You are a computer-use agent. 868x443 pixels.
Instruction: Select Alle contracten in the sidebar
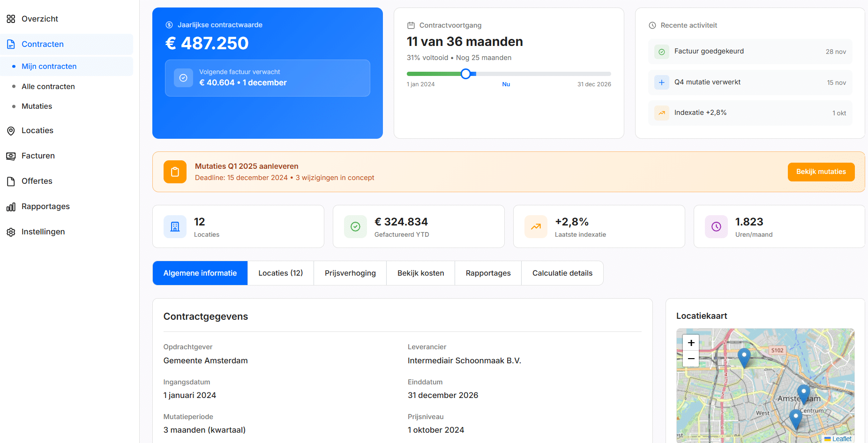48,86
